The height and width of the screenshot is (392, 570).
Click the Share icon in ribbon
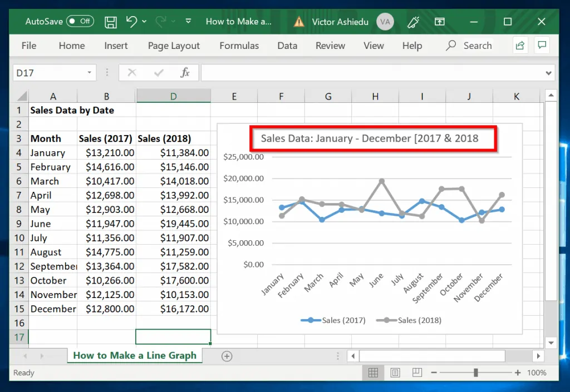[520, 46]
